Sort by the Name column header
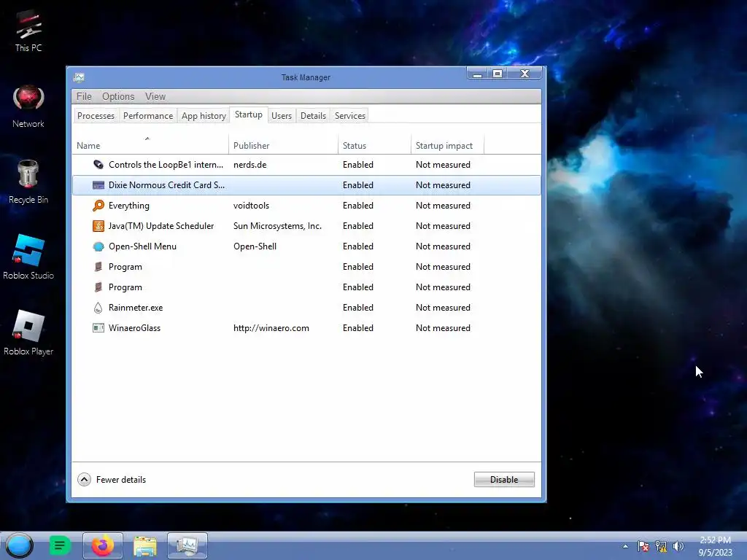Viewport: 747px width, 560px height. (x=150, y=145)
